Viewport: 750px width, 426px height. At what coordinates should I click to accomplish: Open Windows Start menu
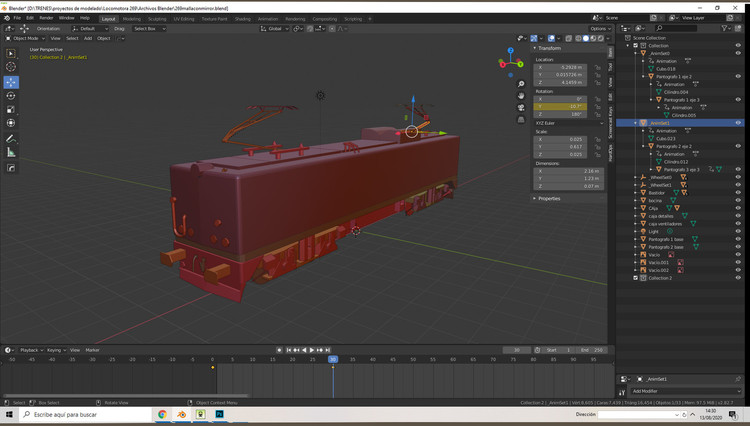[9, 415]
